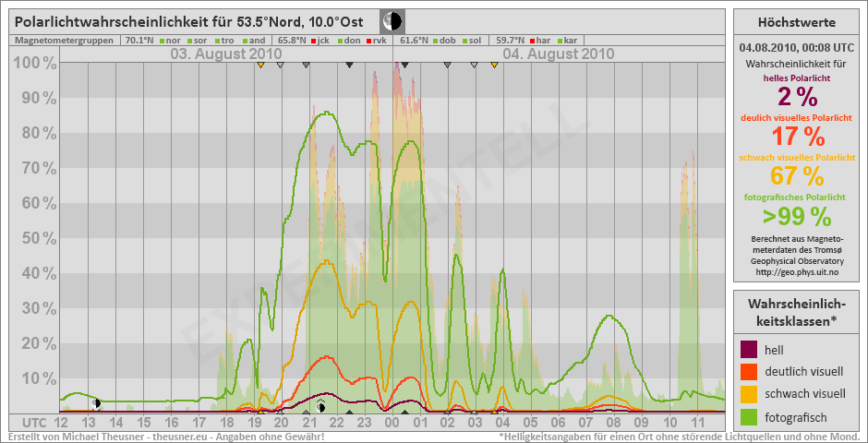The height and width of the screenshot is (443, 868).
Task: Click the orange triangle marker near 04 UTC
Action: (x=495, y=66)
